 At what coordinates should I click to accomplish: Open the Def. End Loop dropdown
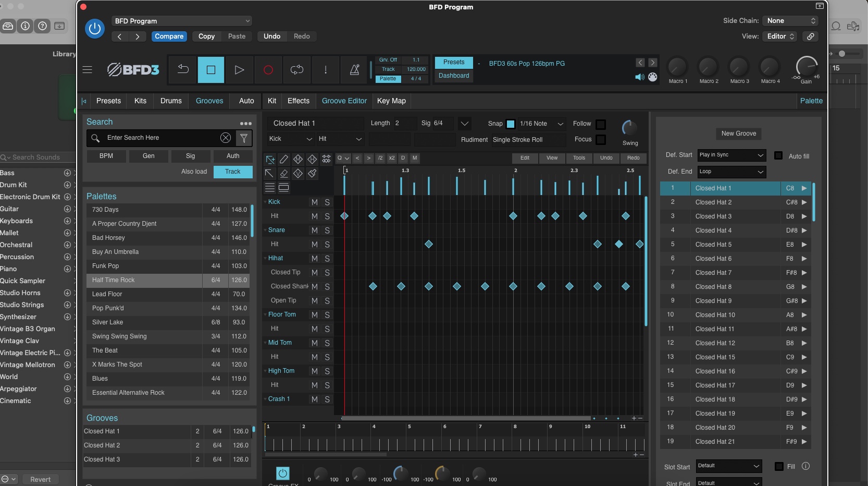coord(731,172)
